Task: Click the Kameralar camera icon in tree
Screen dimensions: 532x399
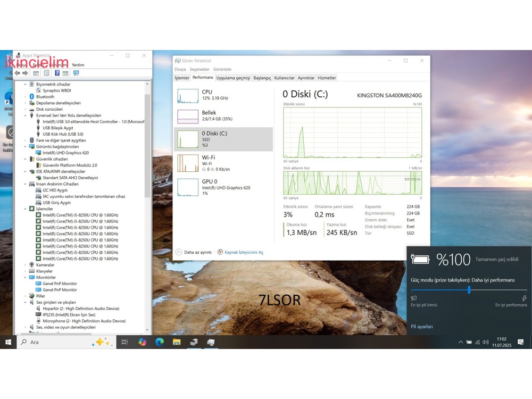Action: 32,264
